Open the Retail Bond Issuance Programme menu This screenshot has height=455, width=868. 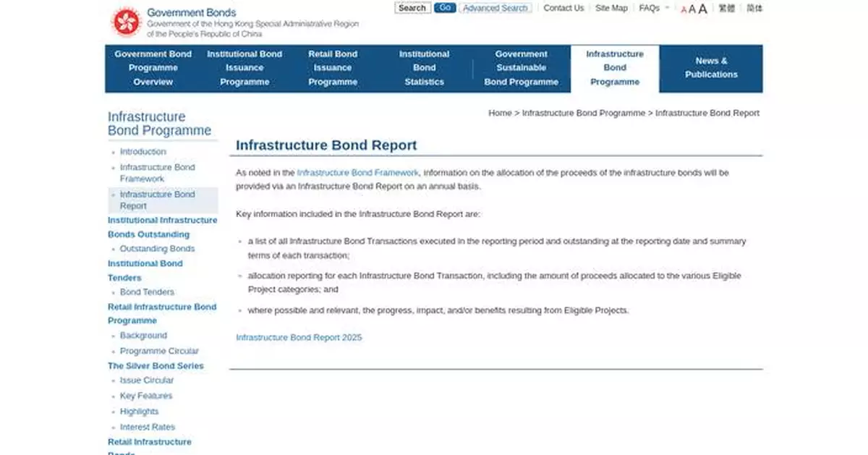point(333,67)
